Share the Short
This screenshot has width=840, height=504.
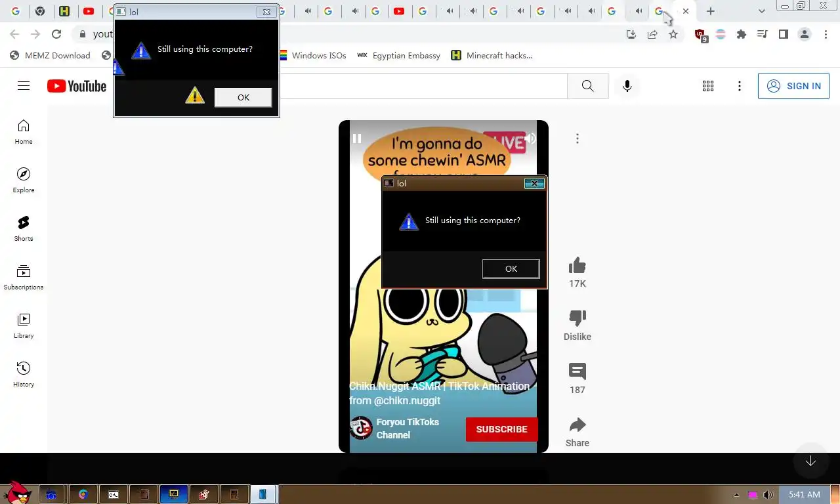577,425
